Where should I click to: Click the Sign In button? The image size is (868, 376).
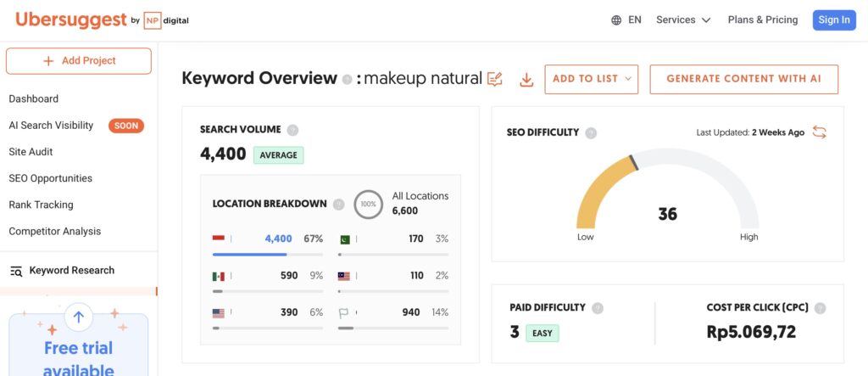(x=833, y=20)
